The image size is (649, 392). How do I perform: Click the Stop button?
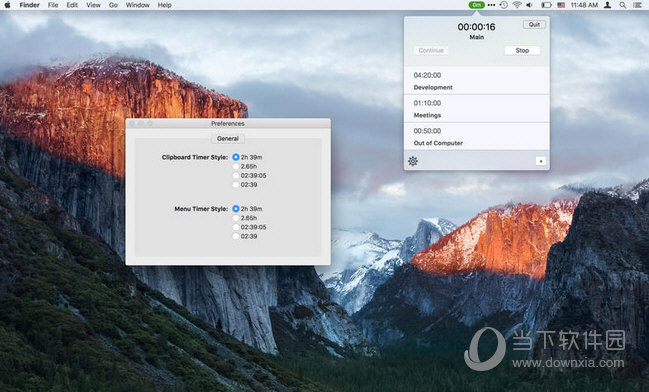(522, 50)
